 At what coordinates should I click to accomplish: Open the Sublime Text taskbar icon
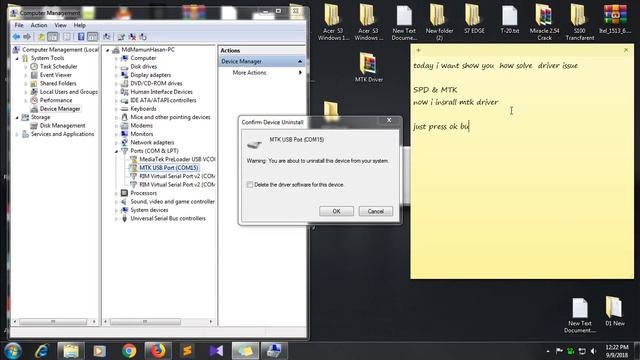tap(187, 351)
